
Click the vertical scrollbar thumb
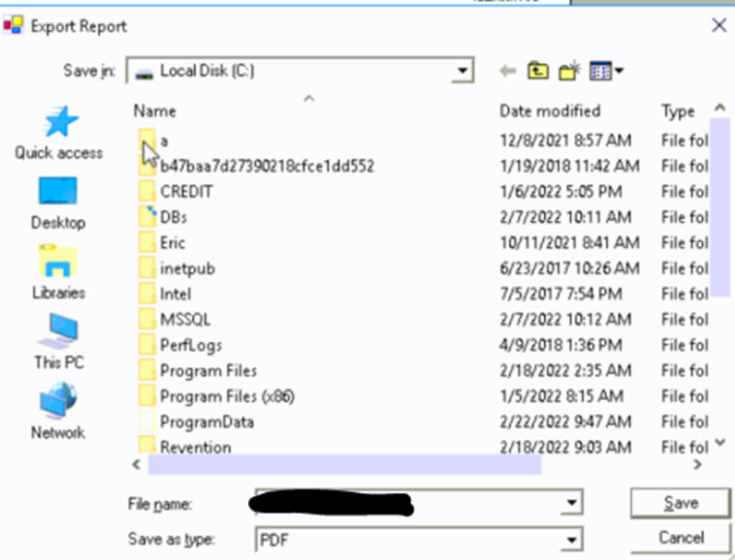tap(720, 207)
